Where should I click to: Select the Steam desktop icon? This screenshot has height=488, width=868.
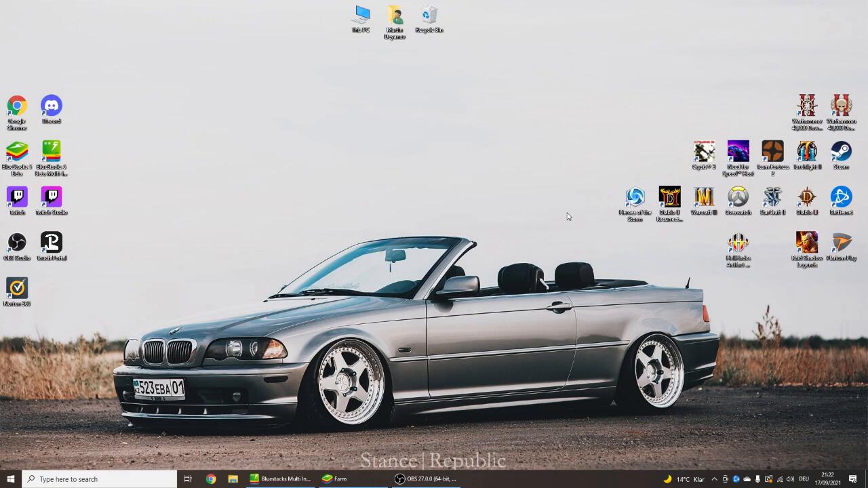click(x=841, y=152)
